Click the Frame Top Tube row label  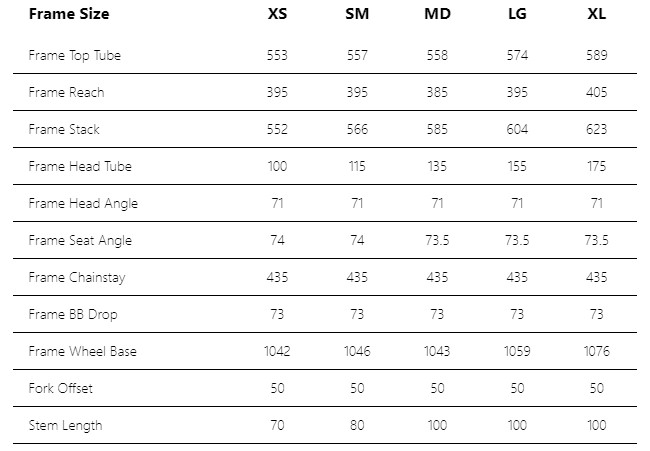coord(75,55)
